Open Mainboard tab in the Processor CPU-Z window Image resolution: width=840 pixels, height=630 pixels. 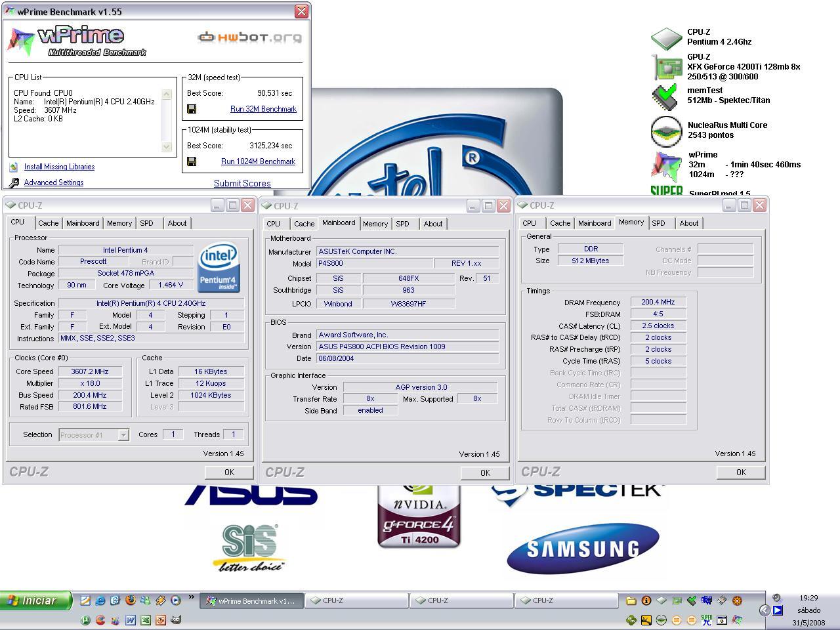83,223
